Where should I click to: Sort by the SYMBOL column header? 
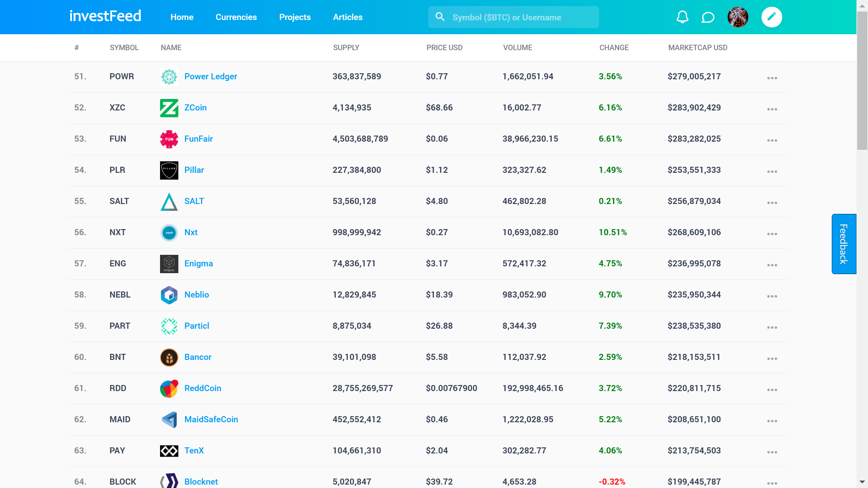click(124, 48)
